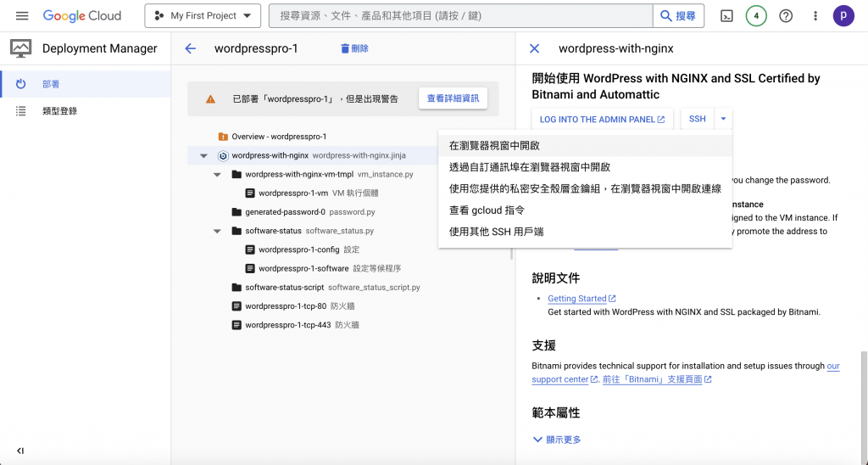Viewport: 868px width, 465px height.
Task: Choose 在瀏覽器視窗中開啟 menu option
Action: [x=585, y=146]
